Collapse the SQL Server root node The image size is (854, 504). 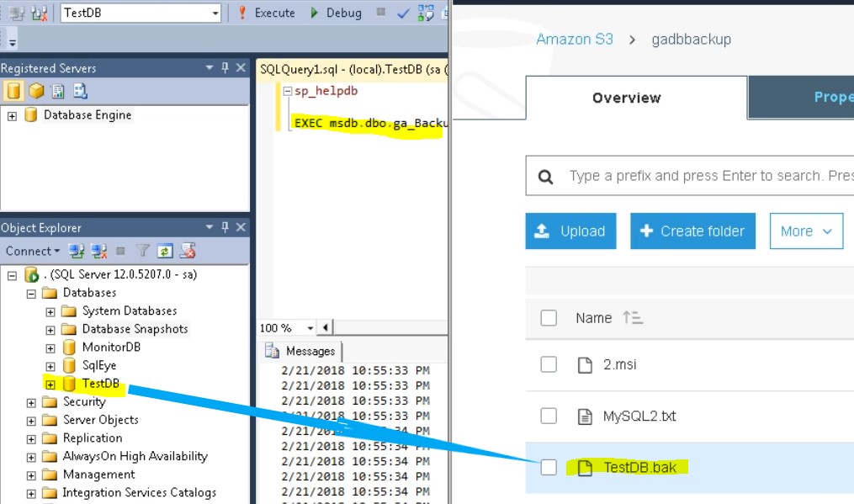(x=12, y=275)
